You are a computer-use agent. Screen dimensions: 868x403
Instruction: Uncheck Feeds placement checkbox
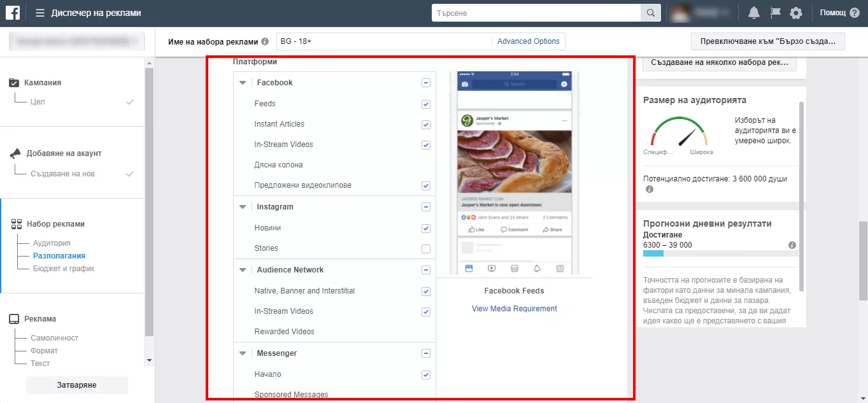click(x=426, y=104)
